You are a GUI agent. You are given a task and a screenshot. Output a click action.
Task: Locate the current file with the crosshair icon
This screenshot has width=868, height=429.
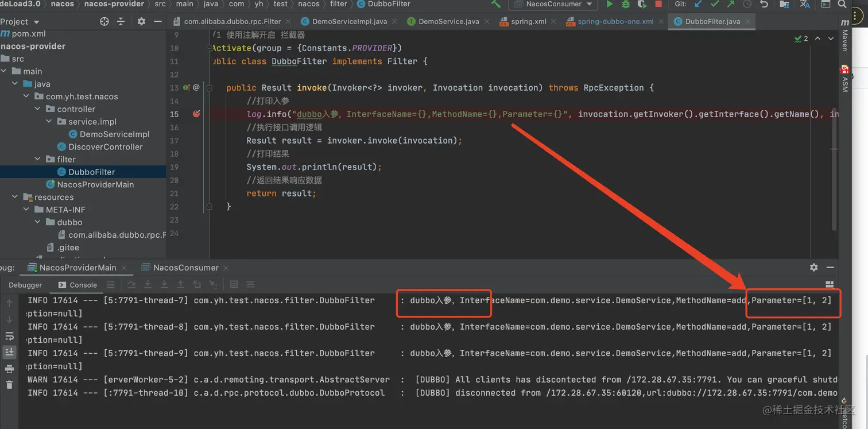tap(104, 21)
